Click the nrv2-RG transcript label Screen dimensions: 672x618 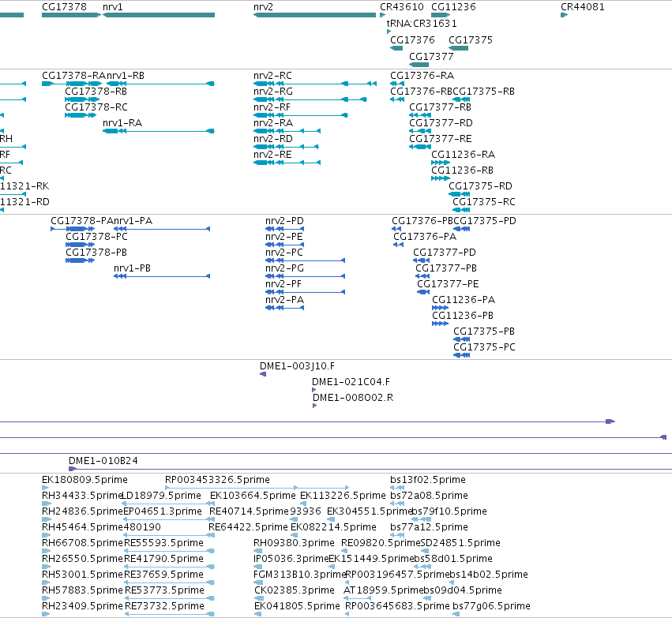tap(273, 92)
